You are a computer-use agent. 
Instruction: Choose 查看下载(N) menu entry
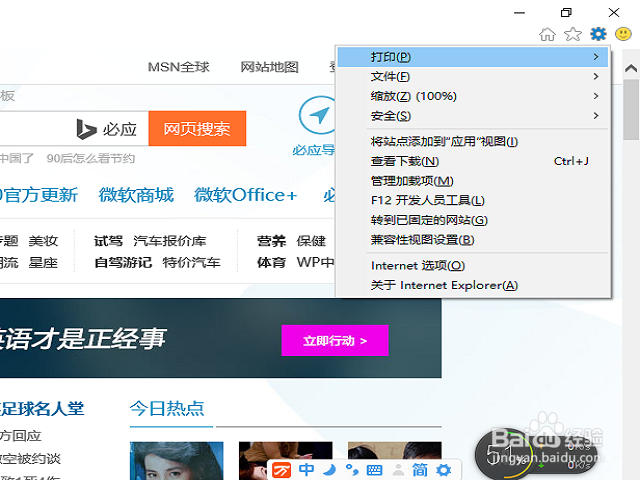[473, 161]
